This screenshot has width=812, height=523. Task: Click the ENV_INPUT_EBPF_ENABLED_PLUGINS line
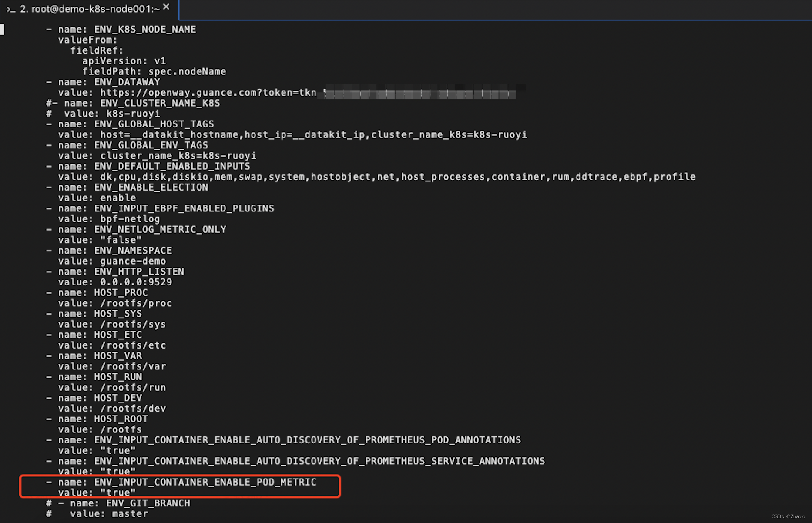pyautogui.click(x=160, y=208)
